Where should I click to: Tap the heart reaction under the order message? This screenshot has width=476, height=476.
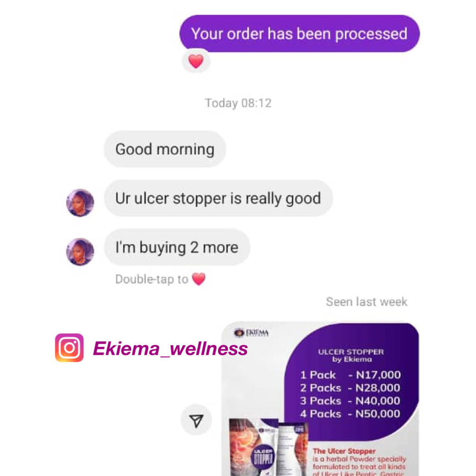click(x=196, y=61)
